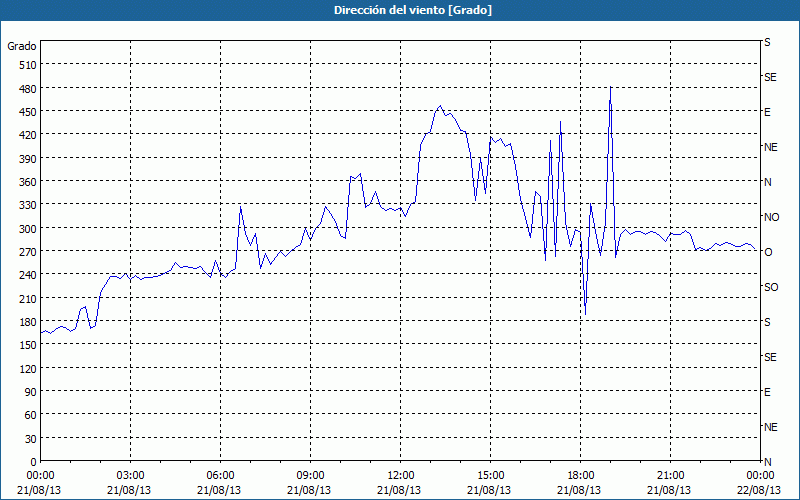Click the 00:00 label above the 22/08/13 date
The image size is (800, 500).
[x=760, y=476]
